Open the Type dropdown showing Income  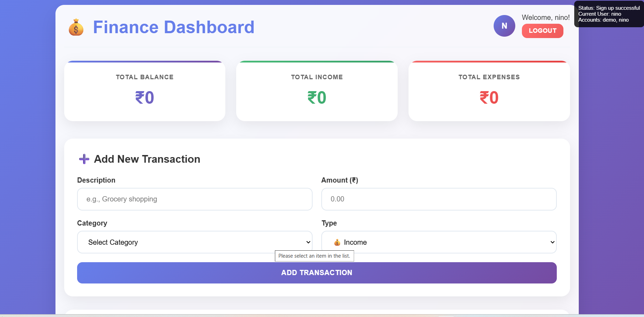[439, 242]
